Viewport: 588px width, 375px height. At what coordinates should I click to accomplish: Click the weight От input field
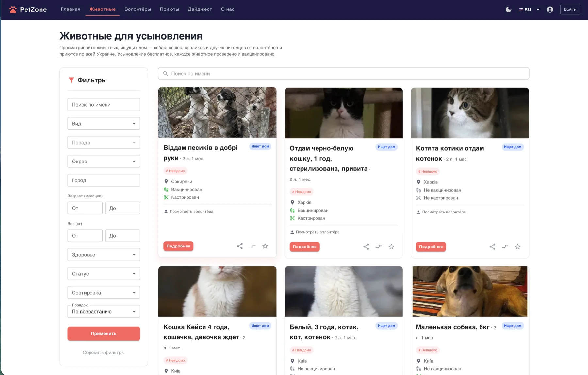pyautogui.click(x=85, y=236)
